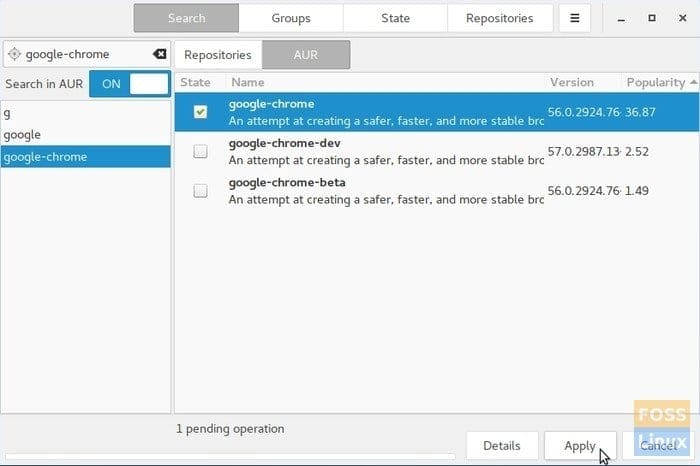Click the search field target icon
The image size is (700, 466).
coord(14,54)
